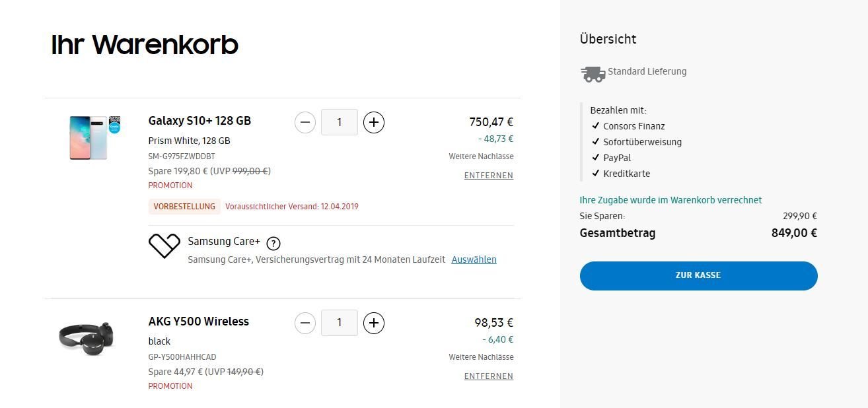Click the Galaxy S10+ quantity input field
The height and width of the screenshot is (408, 868).
point(339,122)
